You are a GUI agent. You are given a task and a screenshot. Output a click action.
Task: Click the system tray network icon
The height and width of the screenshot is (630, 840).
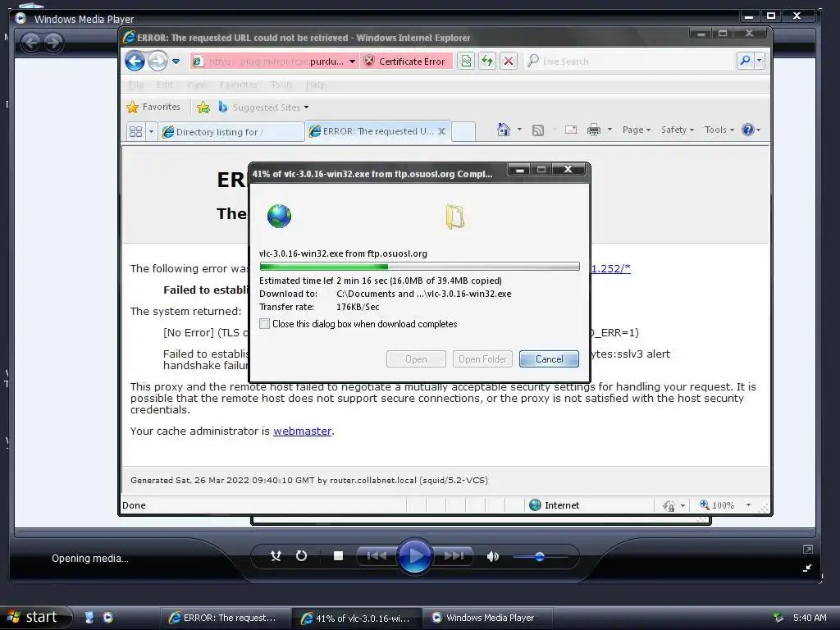pyautogui.click(x=778, y=618)
